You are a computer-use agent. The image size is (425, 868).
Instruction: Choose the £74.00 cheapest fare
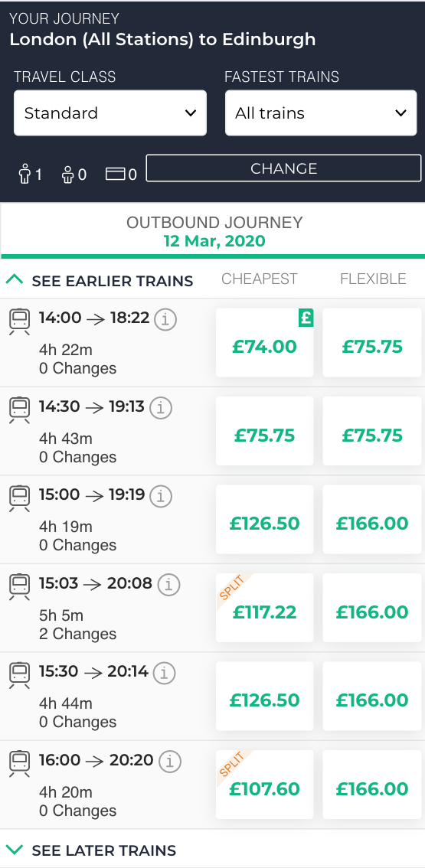264,343
